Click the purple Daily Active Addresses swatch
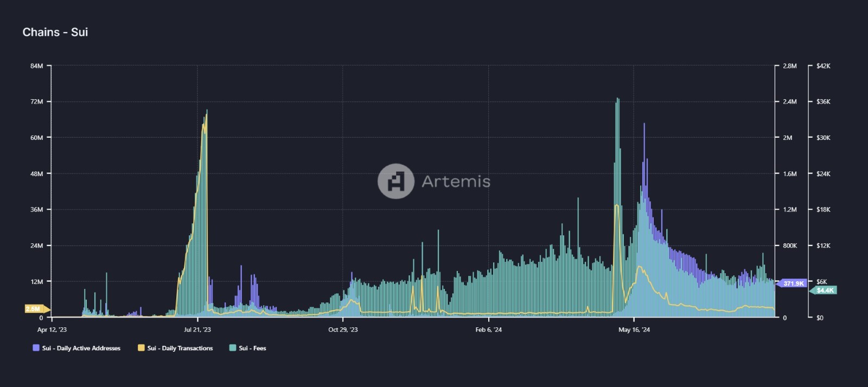The image size is (868, 387). click(36, 348)
